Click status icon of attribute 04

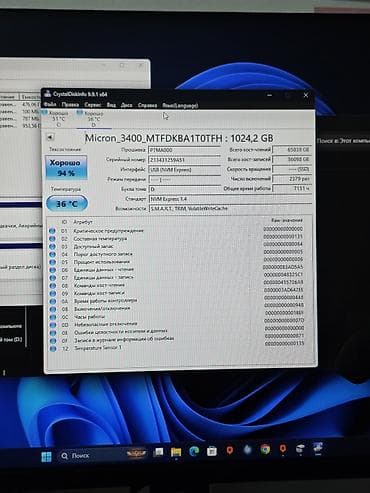tap(52, 254)
